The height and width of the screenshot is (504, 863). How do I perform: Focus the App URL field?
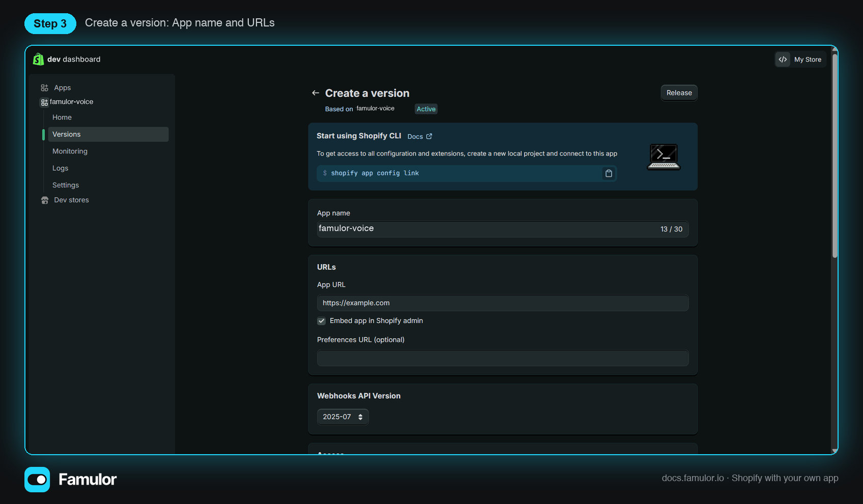[503, 303]
